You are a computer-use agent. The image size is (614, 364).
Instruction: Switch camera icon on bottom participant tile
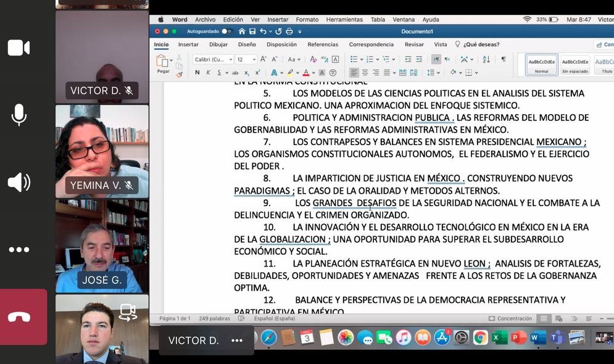128,312
